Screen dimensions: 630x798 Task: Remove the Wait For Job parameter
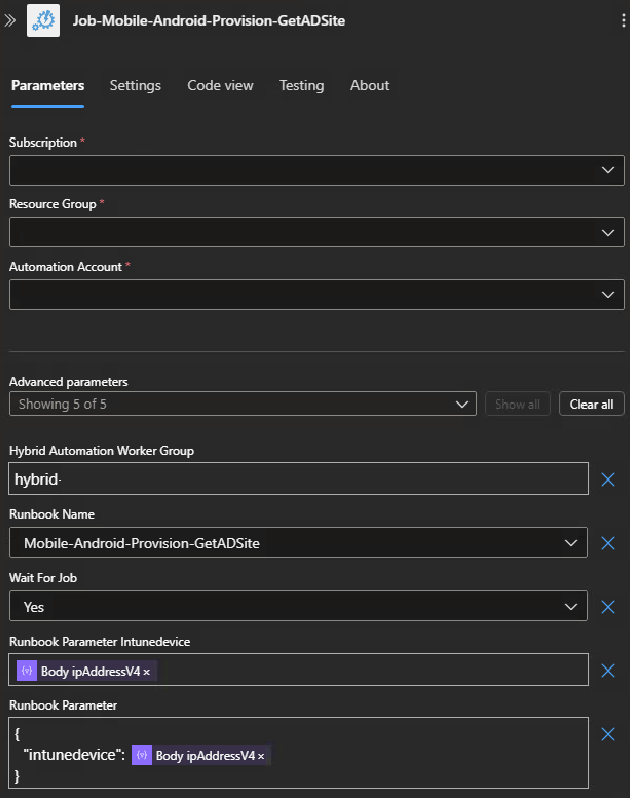tap(607, 607)
